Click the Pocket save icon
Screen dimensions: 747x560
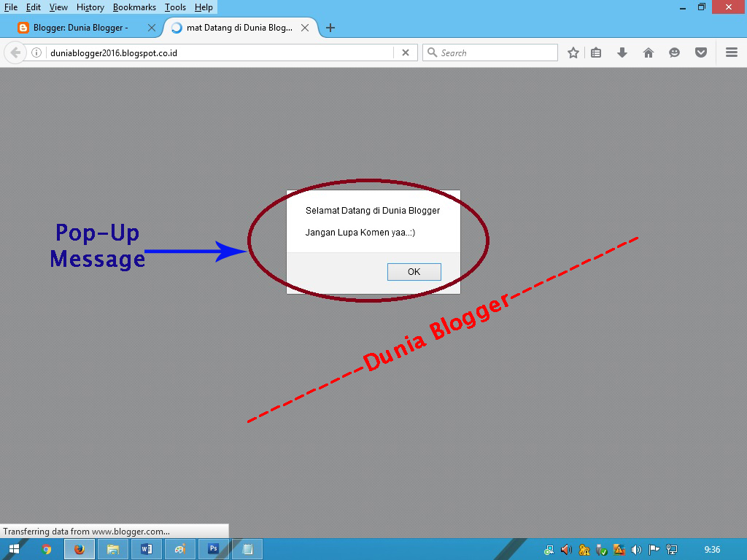(701, 52)
